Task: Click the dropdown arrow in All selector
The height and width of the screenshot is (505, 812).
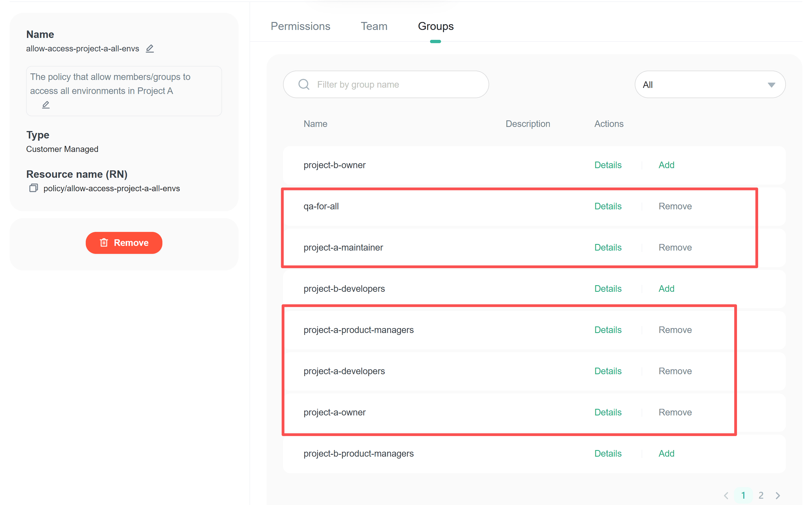Action: [x=771, y=85]
